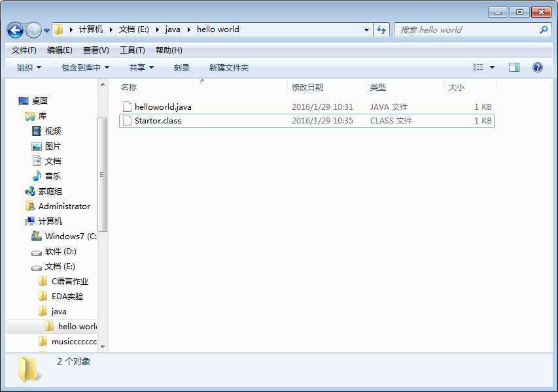Image resolution: width=558 pixels, height=392 pixels.
Task: Toggle the preview pane icon
Action: click(514, 67)
